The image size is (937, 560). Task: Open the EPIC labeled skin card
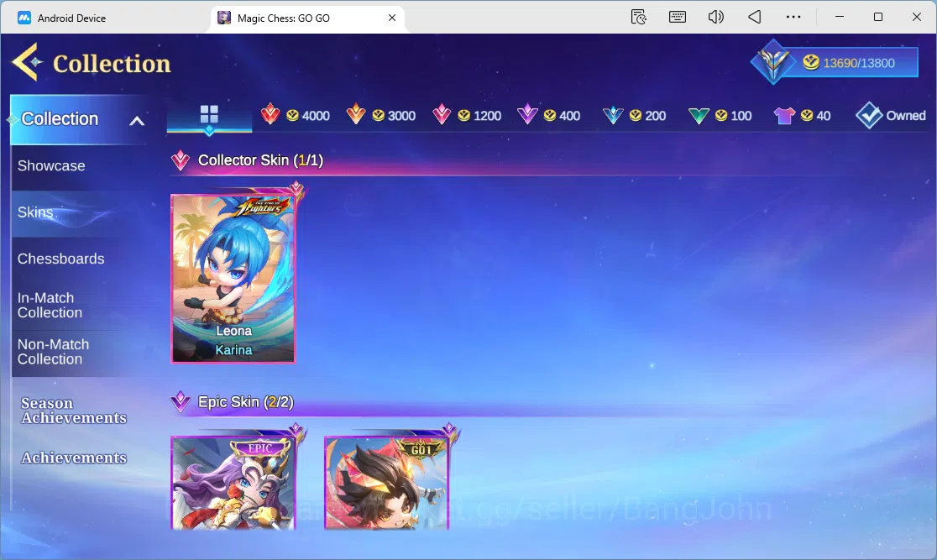click(x=233, y=483)
